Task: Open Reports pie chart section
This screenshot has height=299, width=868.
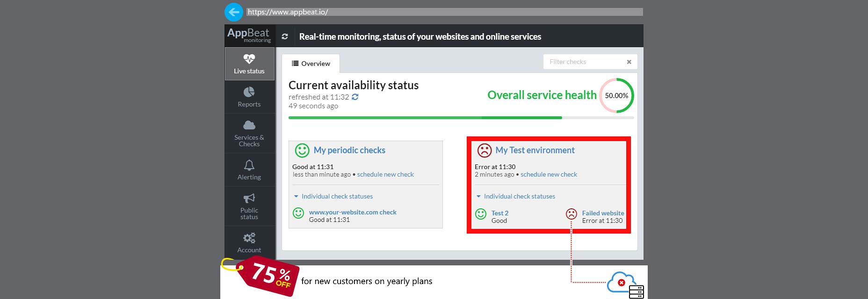Action: click(249, 97)
